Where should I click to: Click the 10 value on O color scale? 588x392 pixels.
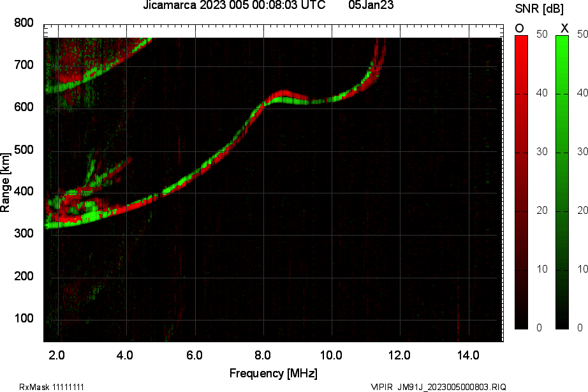(x=542, y=269)
